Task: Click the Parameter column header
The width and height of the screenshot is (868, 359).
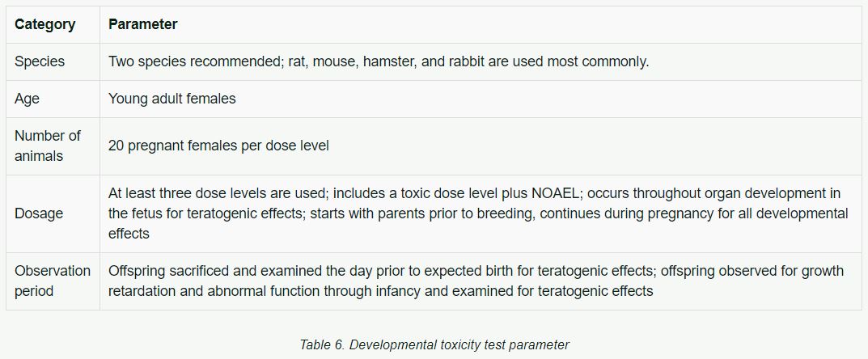Action: [x=143, y=25]
